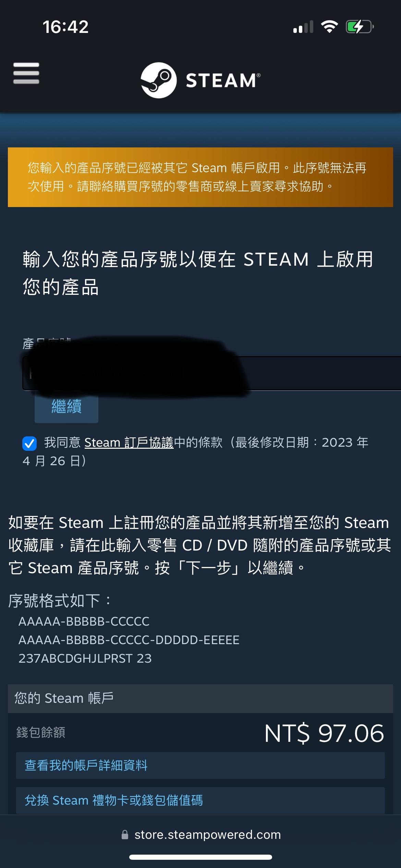
Task: Tap the Wi-Fi status icon
Action: coord(329,26)
